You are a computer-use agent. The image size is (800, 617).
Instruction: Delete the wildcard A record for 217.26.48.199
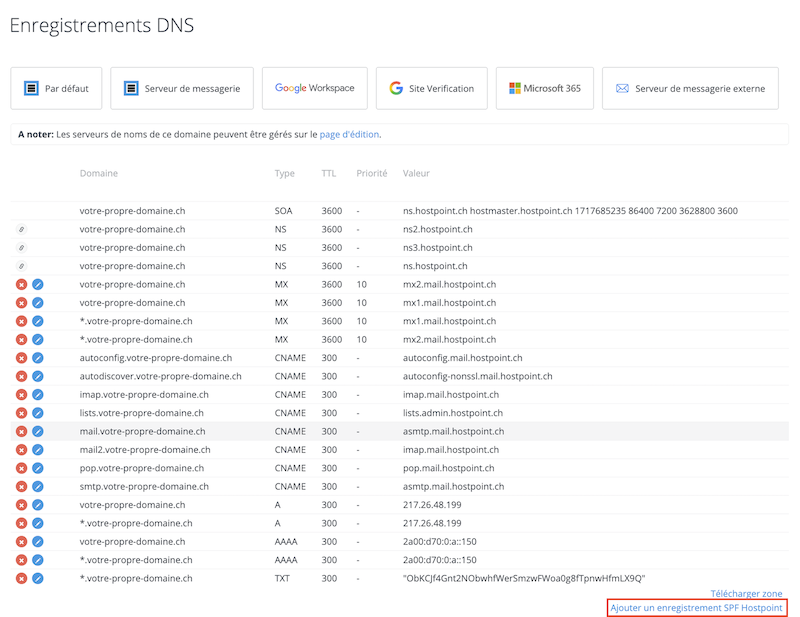(x=21, y=523)
